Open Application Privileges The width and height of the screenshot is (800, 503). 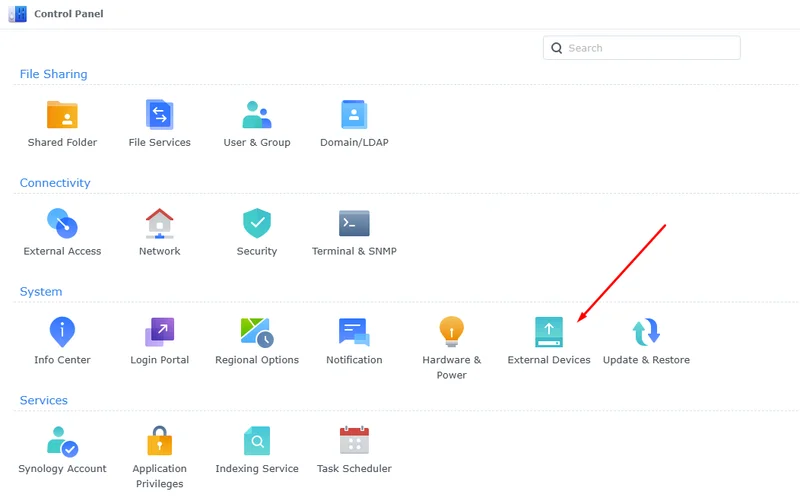coord(160,441)
